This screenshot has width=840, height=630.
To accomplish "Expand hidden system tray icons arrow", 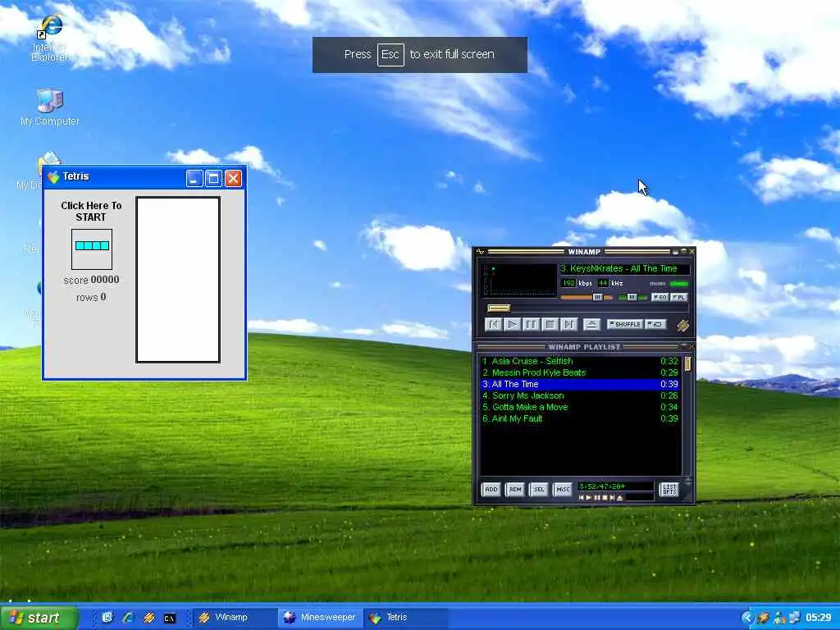I will click(x=746, y=618).
